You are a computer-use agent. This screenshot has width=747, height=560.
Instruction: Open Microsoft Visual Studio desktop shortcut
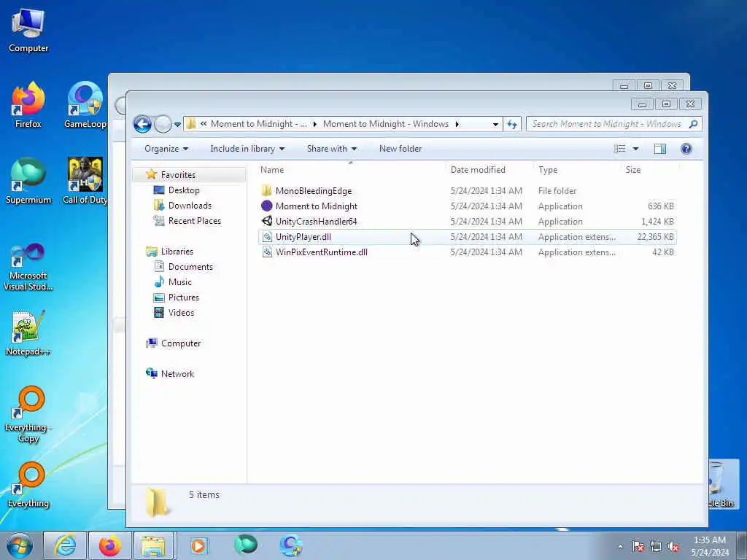28,267
